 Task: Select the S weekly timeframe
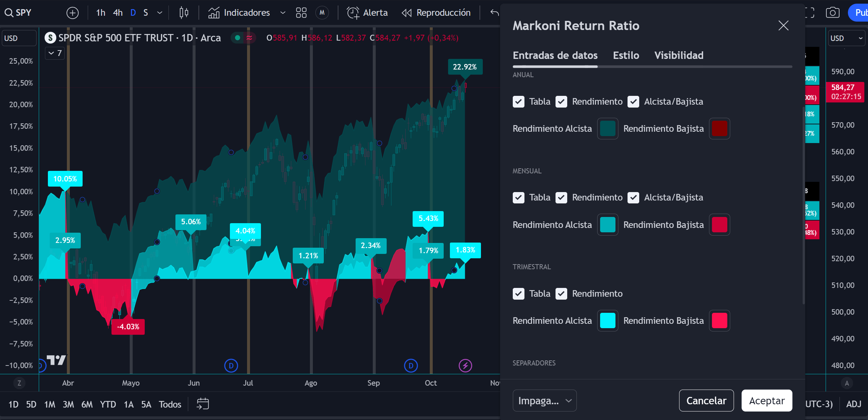[146, 13]
